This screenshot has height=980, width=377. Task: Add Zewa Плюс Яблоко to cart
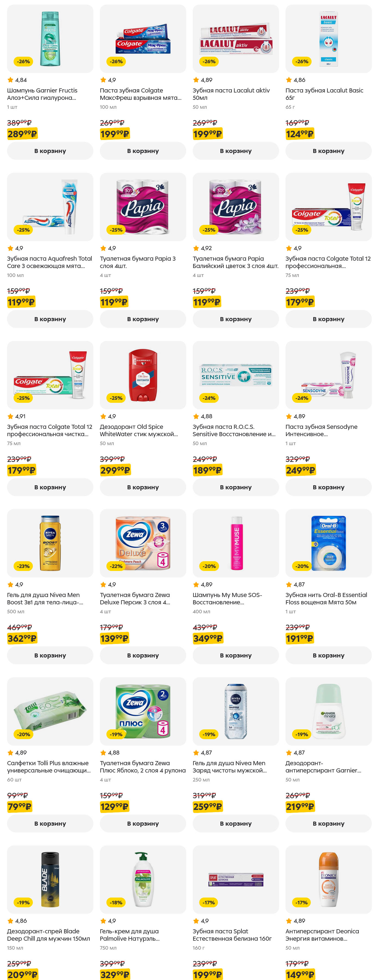(143, 823)
